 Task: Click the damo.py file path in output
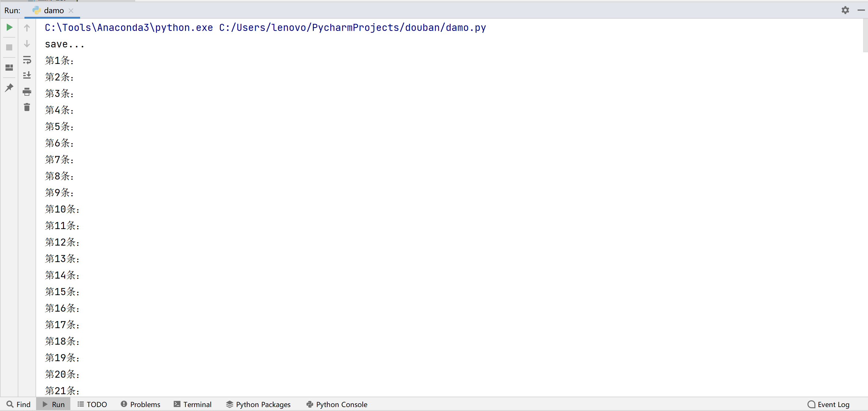pyautogui.click(x=352, y=28)
